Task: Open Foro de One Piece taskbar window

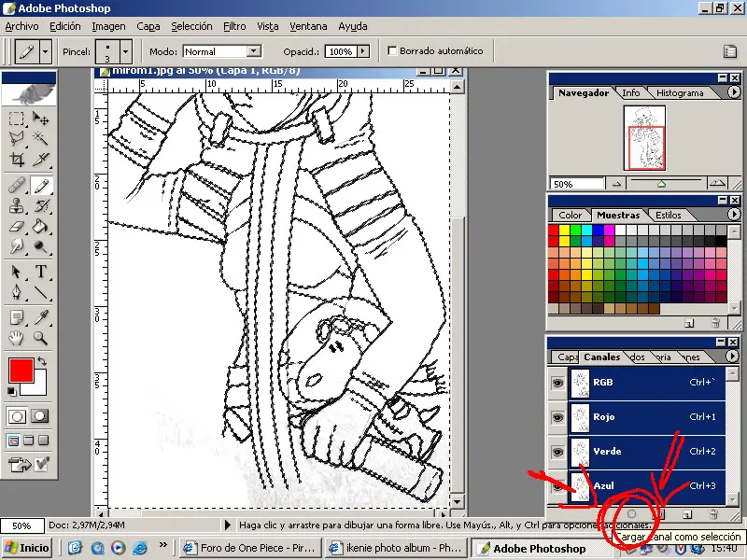Action: click(x=251, y=548)
